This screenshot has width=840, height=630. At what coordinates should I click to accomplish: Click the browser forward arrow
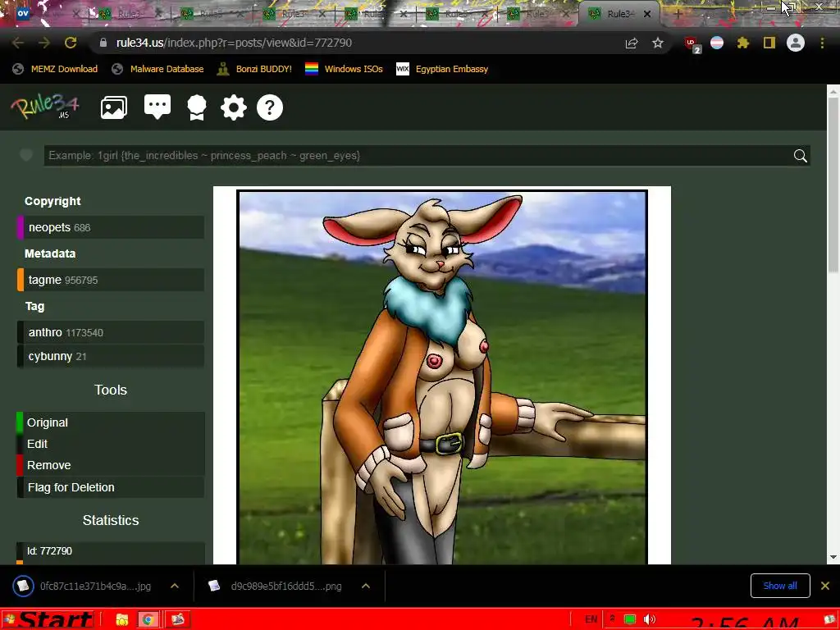[44, 43]
